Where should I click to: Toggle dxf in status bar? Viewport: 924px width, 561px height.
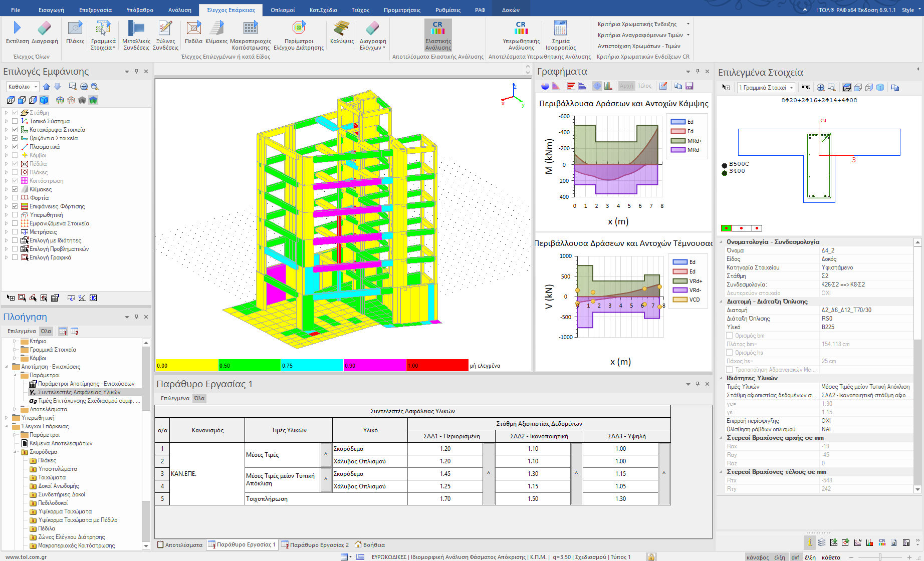coord(795,557)
